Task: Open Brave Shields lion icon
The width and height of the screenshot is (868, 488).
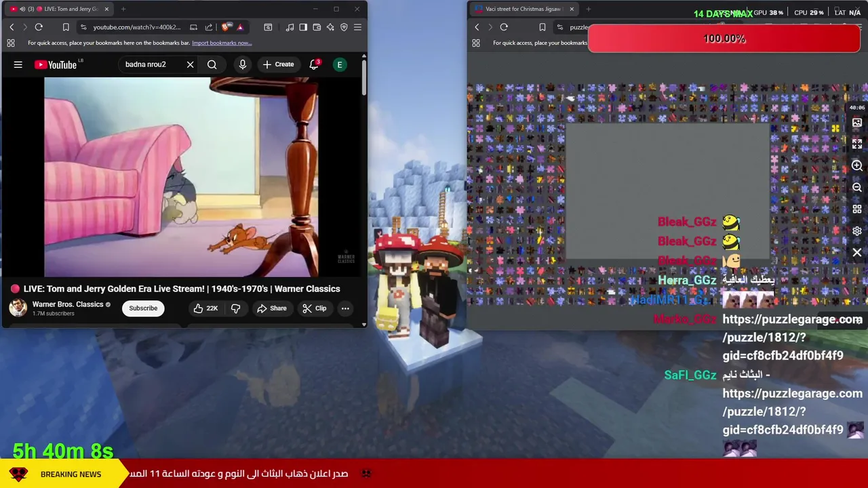Action: pos(226,27)
